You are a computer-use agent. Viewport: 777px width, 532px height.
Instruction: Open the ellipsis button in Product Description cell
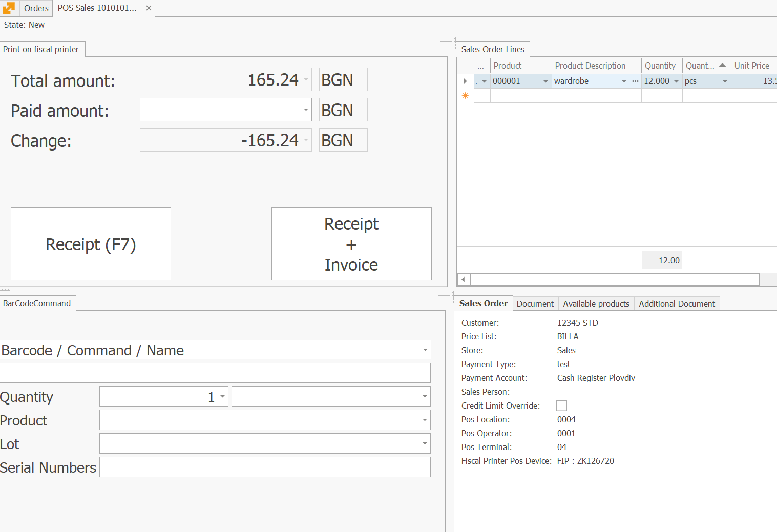pyautogui.click(x=635, y=81)
